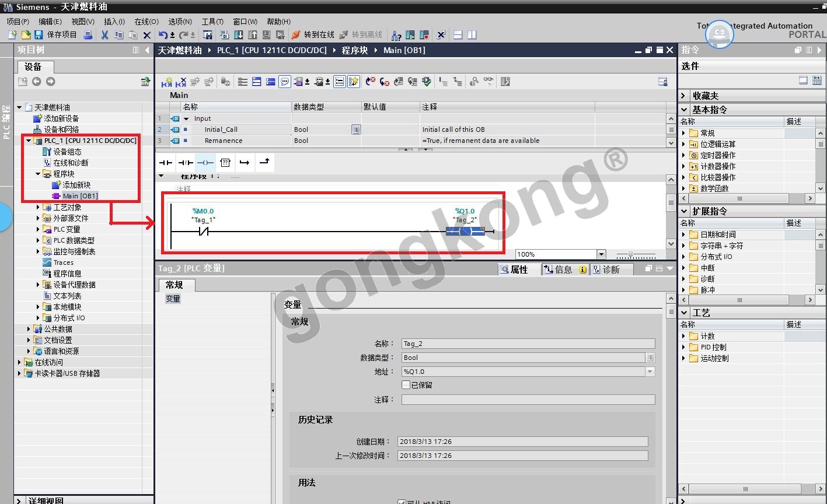This screenshot has height=504, width=827.
Task: Expand the PID 控制 technology folder
Action: tap(684, 347)
